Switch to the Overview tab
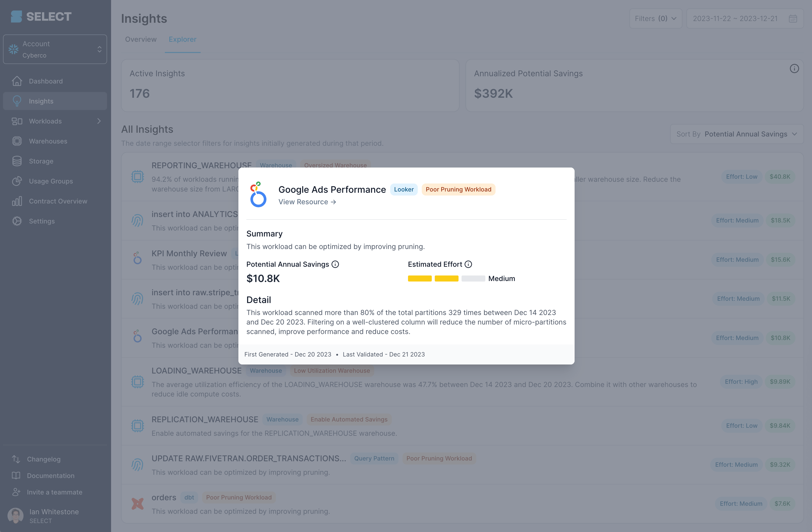Image resolution: width=812 pixels, height=532 pixels. (x=141, y=39)
